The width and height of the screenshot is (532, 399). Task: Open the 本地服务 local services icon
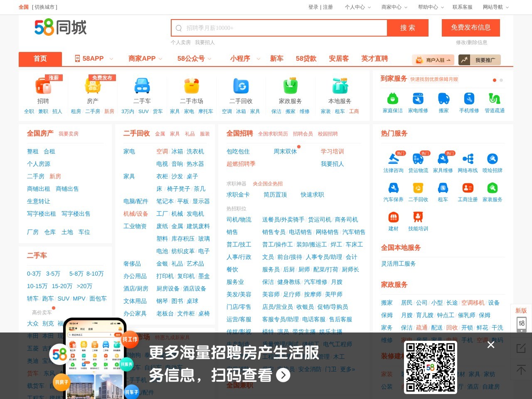click(x=340, y=86)
